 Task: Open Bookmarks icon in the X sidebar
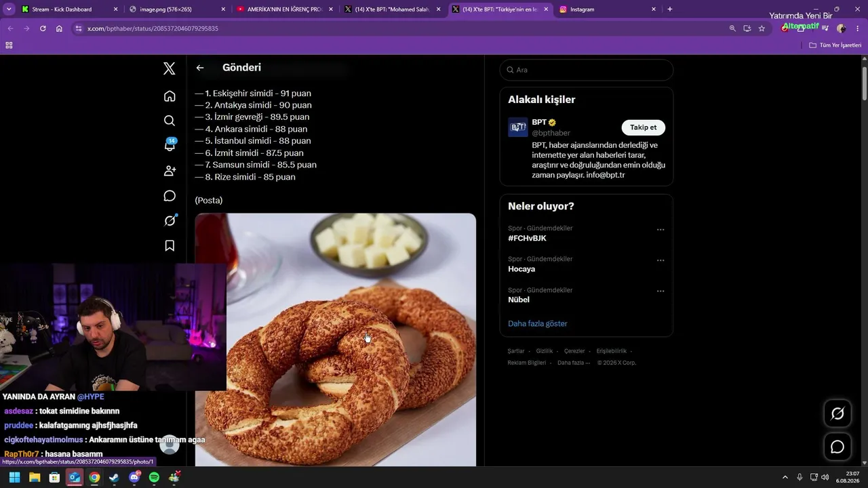[170, 245]
